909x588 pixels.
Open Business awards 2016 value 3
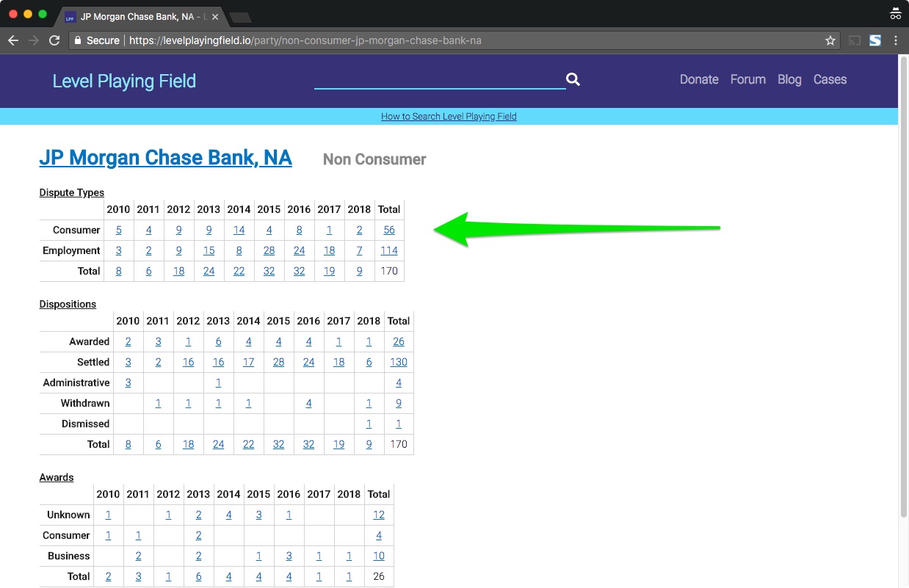(289, 556)
